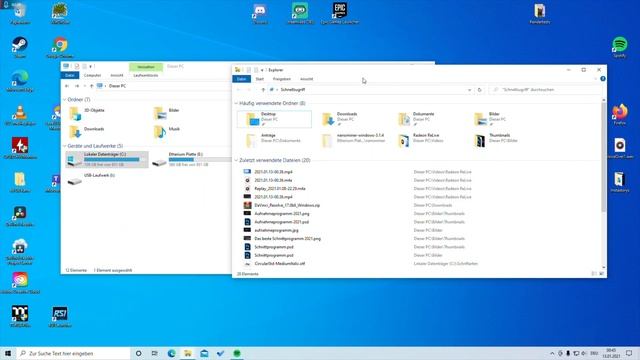
Task: Select Lokaler Datenträger (C:) drive
Action: tap(107, 159)
